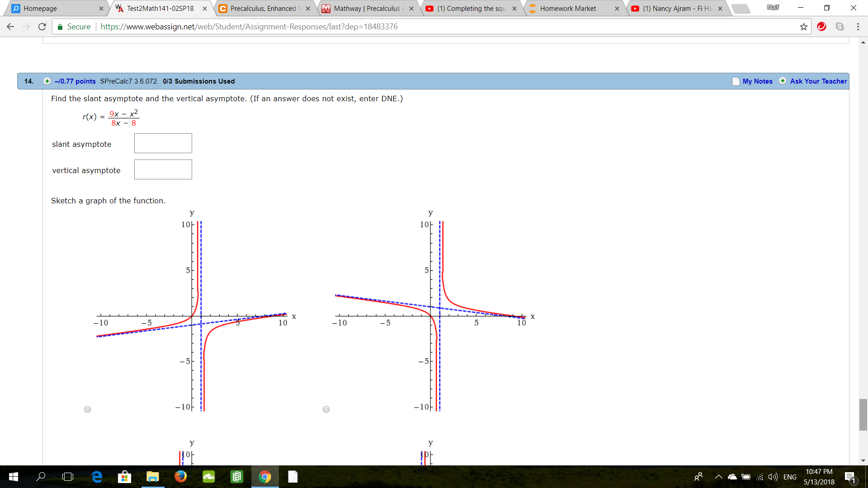Switch to the Homework Market tab
This screenshot has width=868, height=488.
click(575, 8)
